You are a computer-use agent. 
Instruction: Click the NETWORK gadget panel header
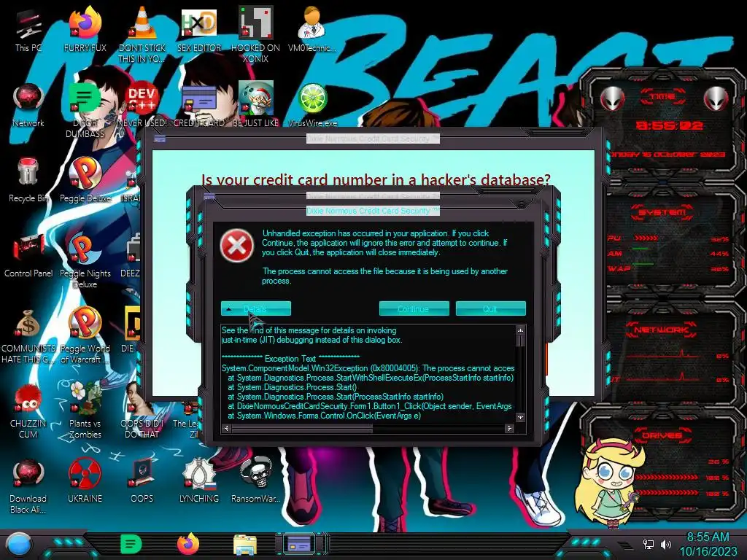pyautogui.click(x=662, y=330)
